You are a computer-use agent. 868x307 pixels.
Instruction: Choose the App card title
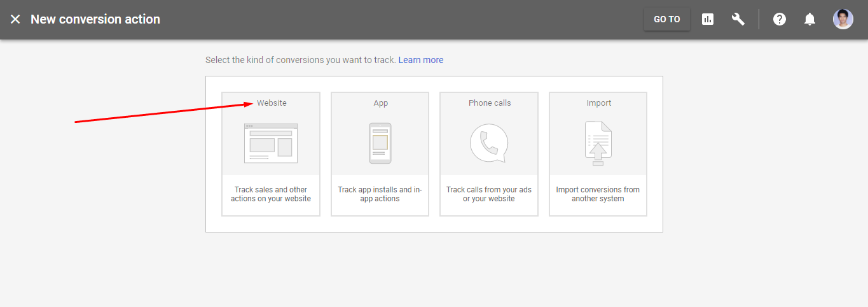coord(381,103)
